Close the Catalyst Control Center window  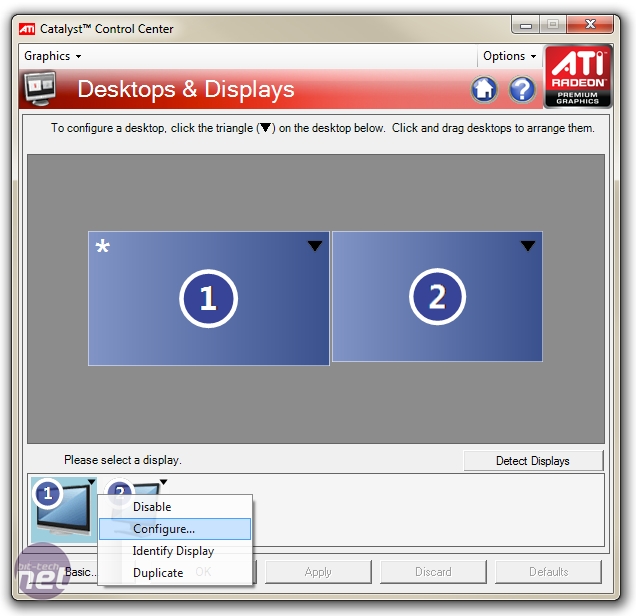tap(590, 25)
